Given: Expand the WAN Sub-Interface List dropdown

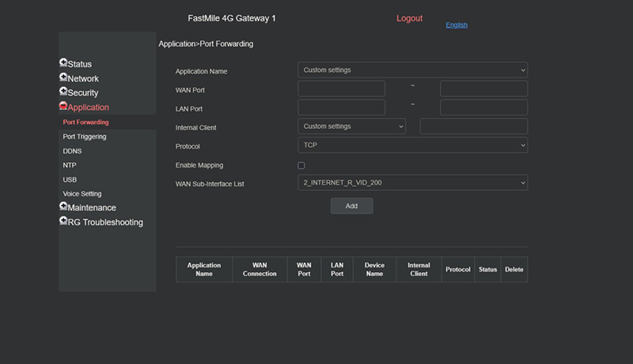Looking at the screenshot, I should coord(412,183).
